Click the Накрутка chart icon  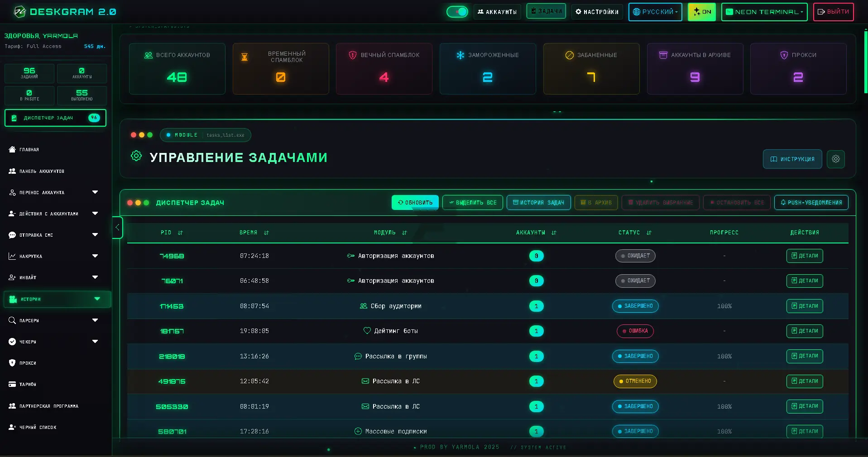pyautogui.click(x=12, y=256)
